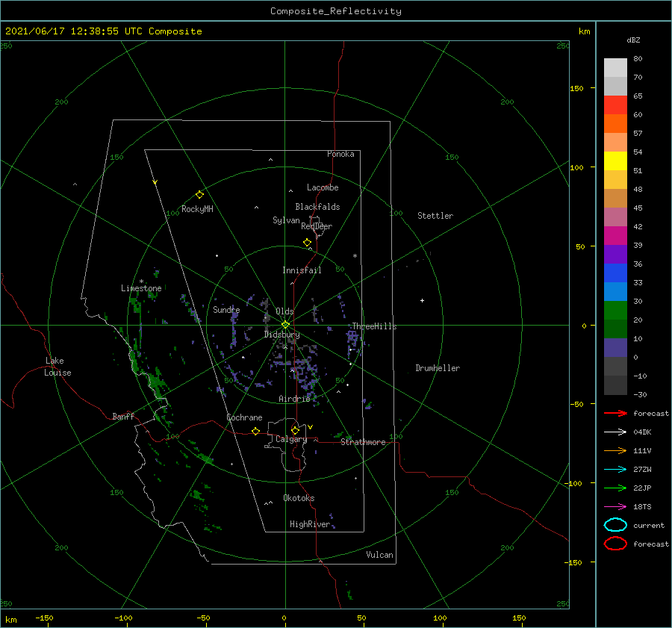This screenshot has height=628, width=672.
Task: Click the Strathmore town label
Action: click(x=363, y=442)
